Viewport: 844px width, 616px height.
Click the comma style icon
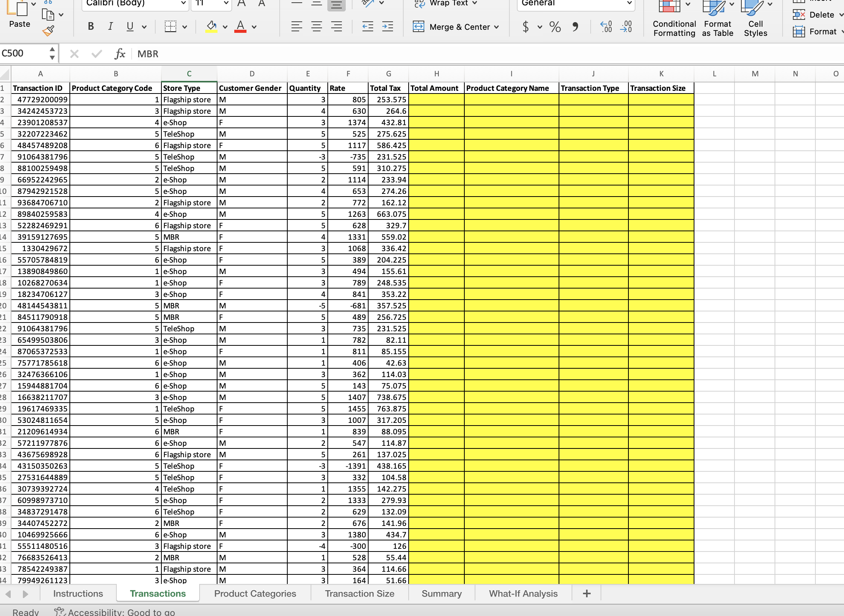[x=575, y=27]
